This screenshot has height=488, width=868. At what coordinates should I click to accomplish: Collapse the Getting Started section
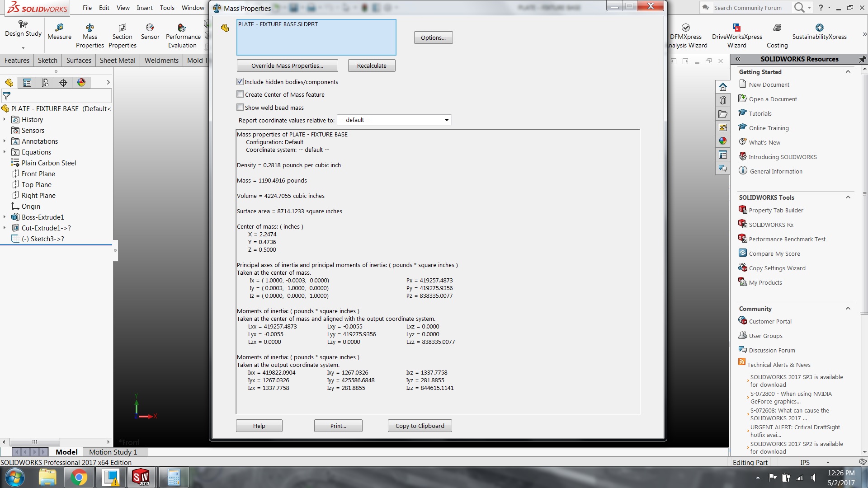[x=848, y=72]
